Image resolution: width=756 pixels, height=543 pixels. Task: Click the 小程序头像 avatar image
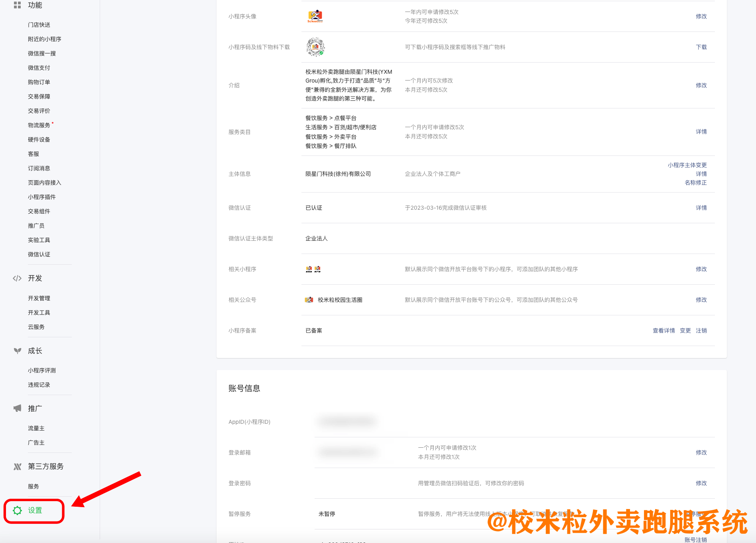[x=315, y=16]
